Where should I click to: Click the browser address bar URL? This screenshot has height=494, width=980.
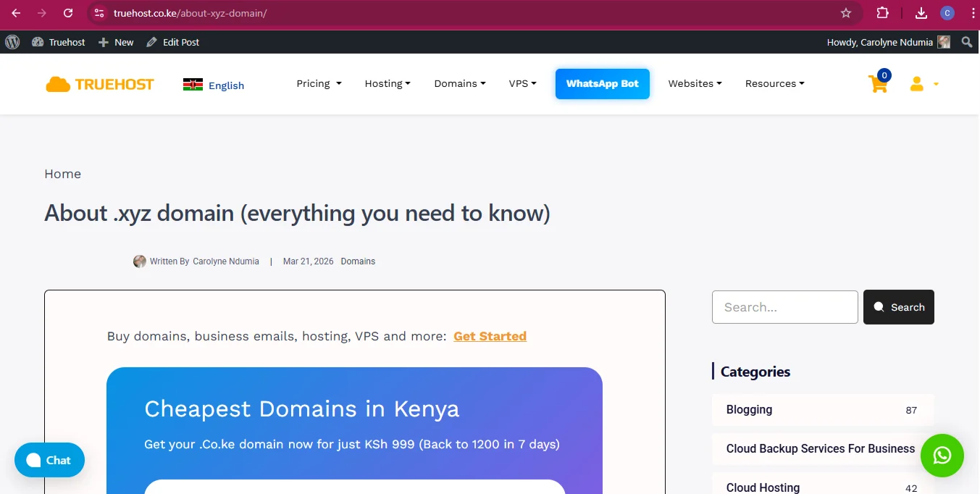(190, 13)
